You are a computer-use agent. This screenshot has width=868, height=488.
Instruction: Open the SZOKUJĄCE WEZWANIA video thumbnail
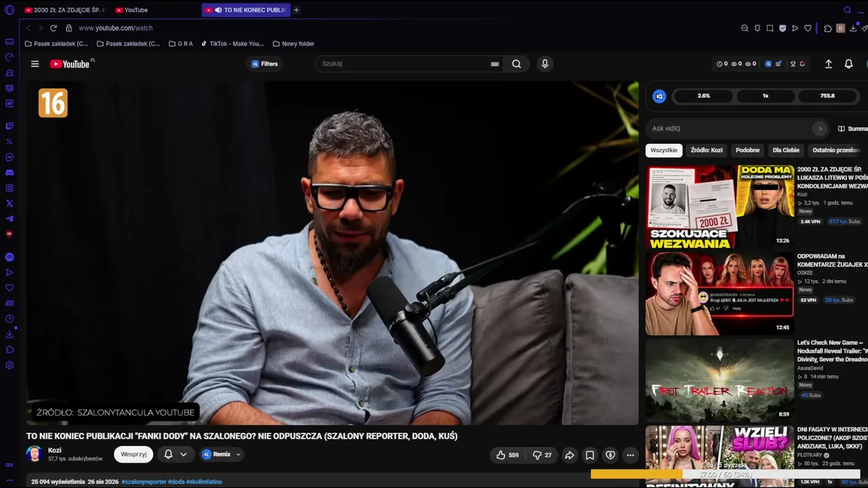tap(719, 207)
